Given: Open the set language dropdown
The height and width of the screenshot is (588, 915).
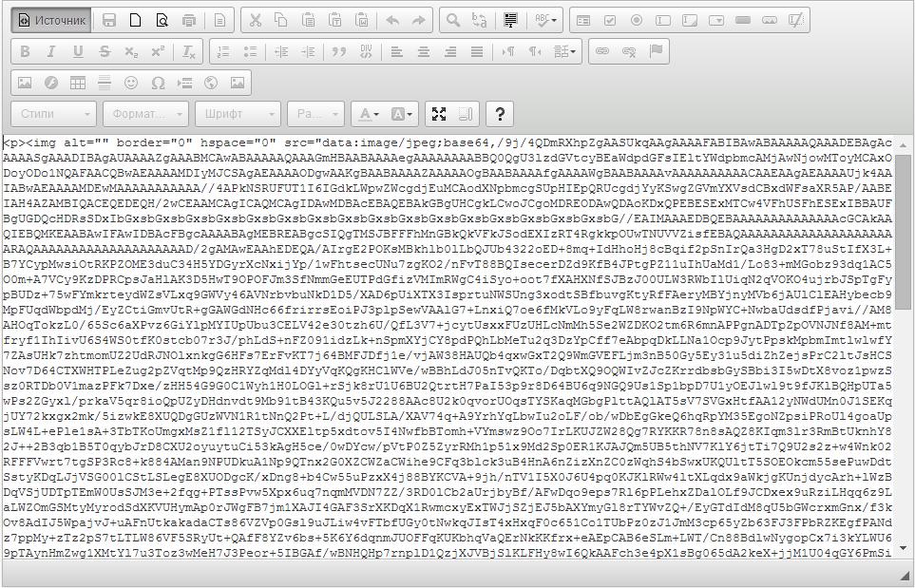Looking at the screenshot, I should coord(565,51).
